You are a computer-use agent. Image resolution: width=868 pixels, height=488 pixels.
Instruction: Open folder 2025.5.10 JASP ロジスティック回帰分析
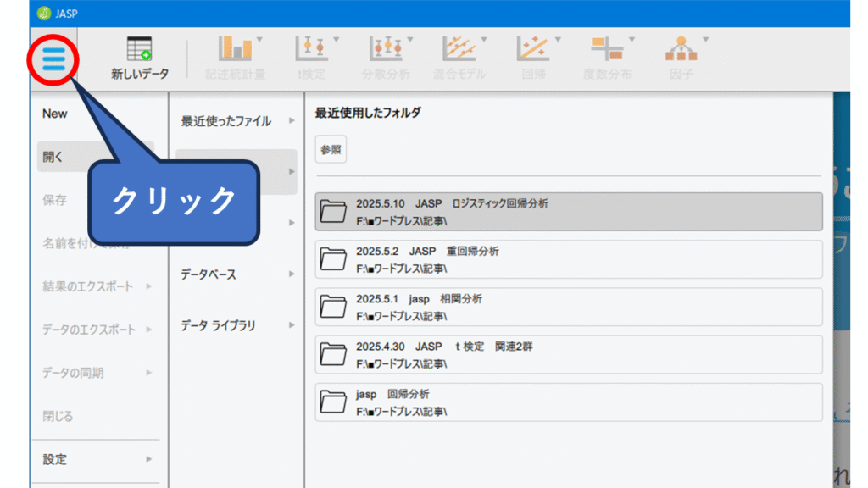click(569, 211)
